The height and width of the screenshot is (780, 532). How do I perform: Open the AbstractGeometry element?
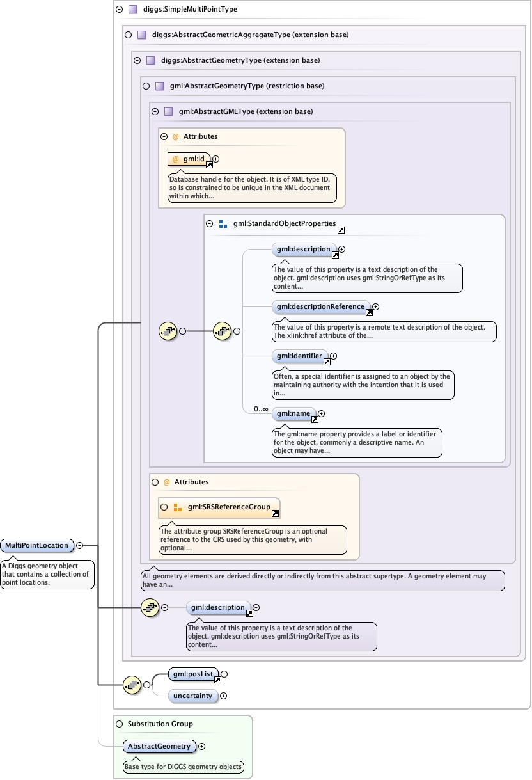[x=159, y=746]
